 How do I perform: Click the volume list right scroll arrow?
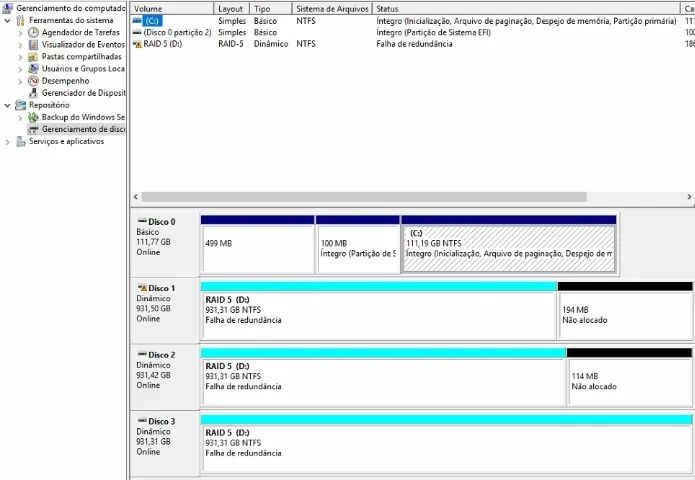point(689,197)
